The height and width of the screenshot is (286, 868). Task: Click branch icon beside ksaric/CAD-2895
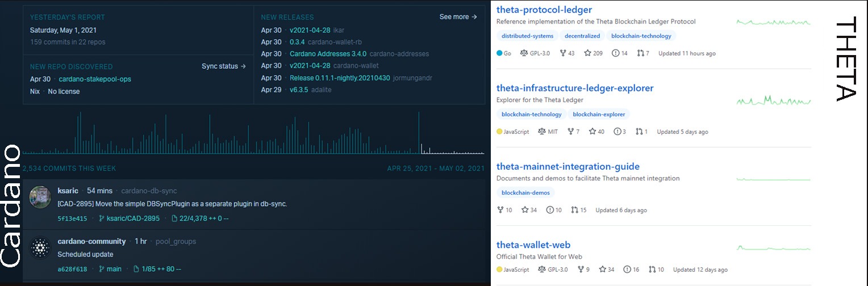(x=102, y=218)
